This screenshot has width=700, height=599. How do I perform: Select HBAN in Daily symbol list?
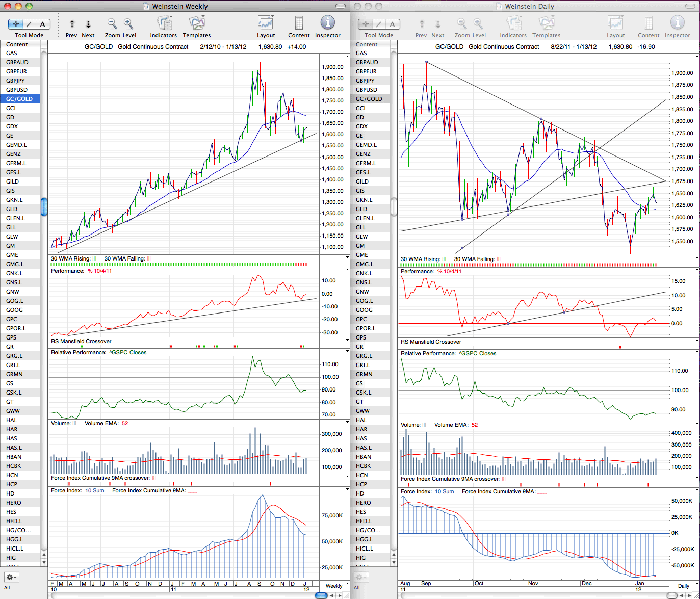[370, 457]
